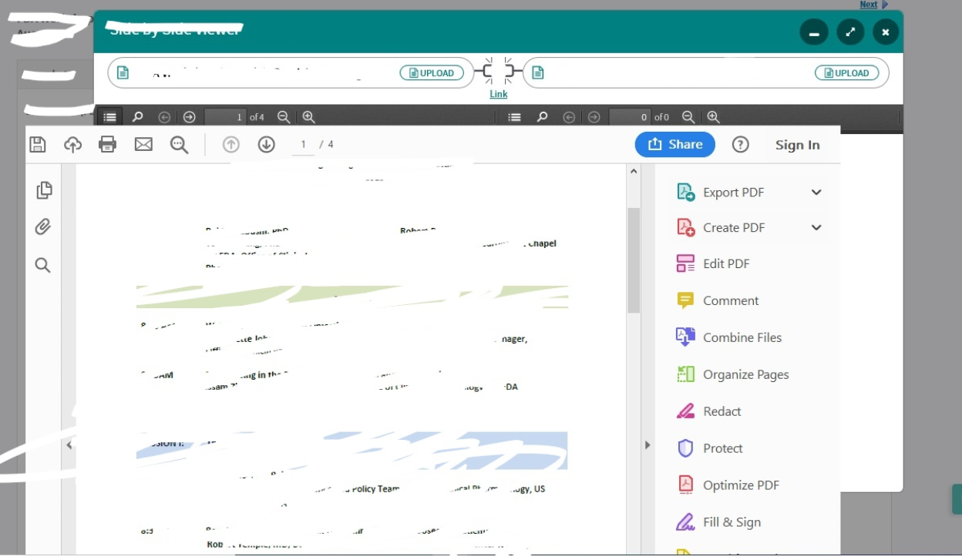Expand the Export PDF options
This screenshot has height=560, width=962.
(x=816, y=192)
